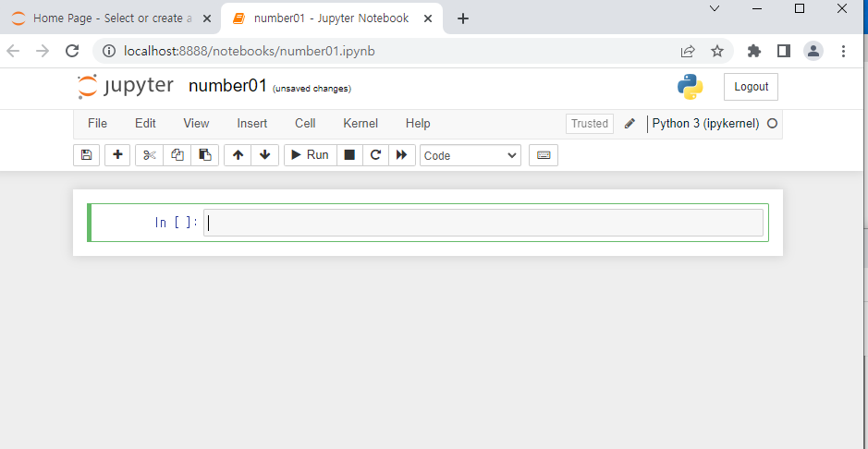Run the selected cell
Image resolution: width=868 pixels, height=449 pixels.
tap(310, 155)
